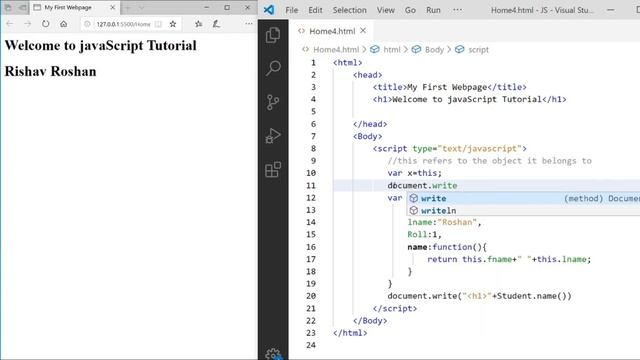This screenshot has height=360, width=640.
Task: Click the Rishav Roshan heading on webpage
Action: coord(51,71)
